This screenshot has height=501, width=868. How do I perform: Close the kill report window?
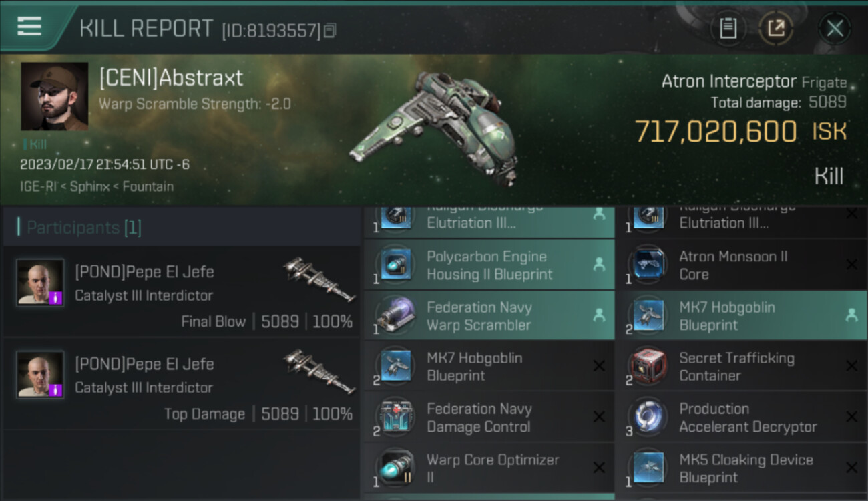click(x=835, y=29)
